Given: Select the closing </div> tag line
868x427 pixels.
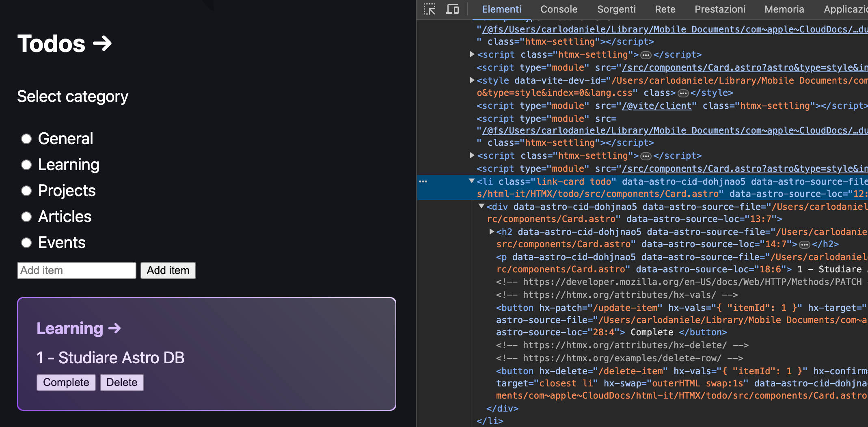Looking at the screenshot, I should pos(503,408).
